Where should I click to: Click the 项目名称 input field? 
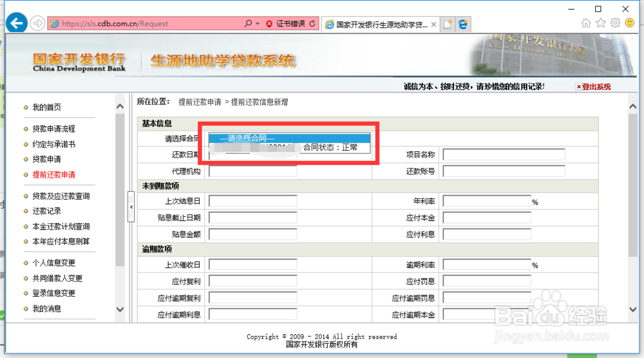[504, 155]
